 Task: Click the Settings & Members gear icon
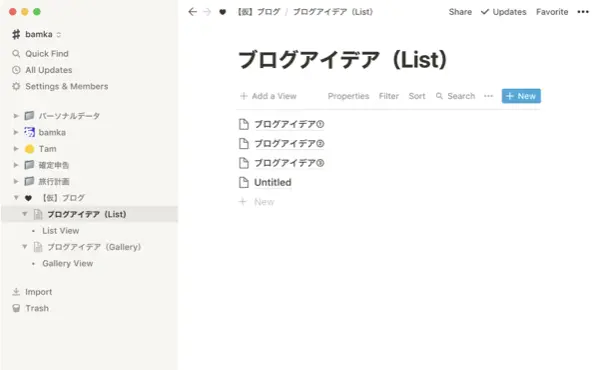point(16,86)
